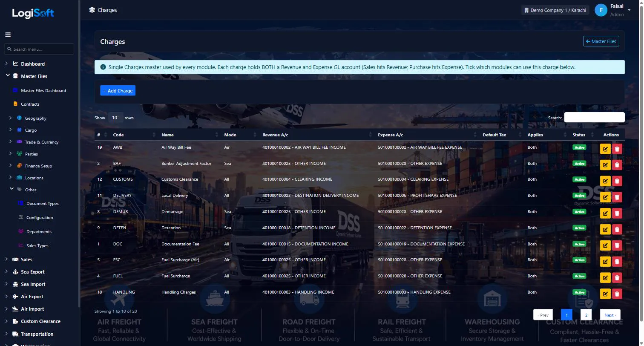The width and height of the screenshot is (644, 346).
Task: Click the Next pagination button
Action: pos(610,315)
